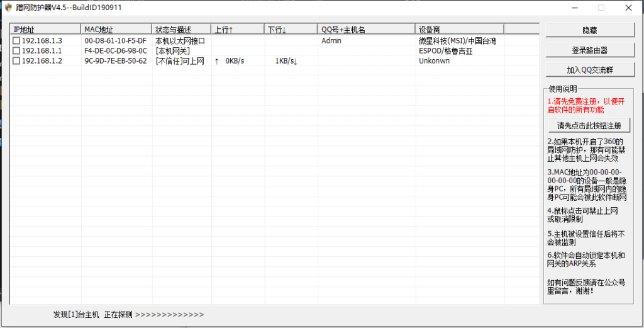
Task: Tick the checkbox for 192.168.1.3
Action: point(16,41)
